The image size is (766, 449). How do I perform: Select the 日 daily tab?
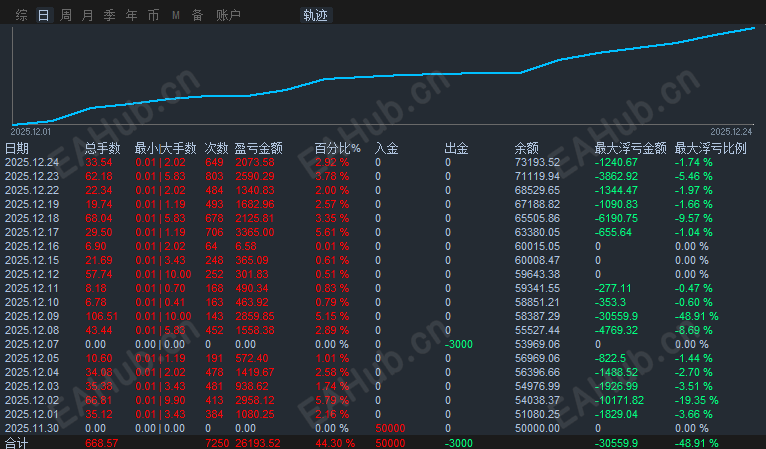click(x=43, y=15)
